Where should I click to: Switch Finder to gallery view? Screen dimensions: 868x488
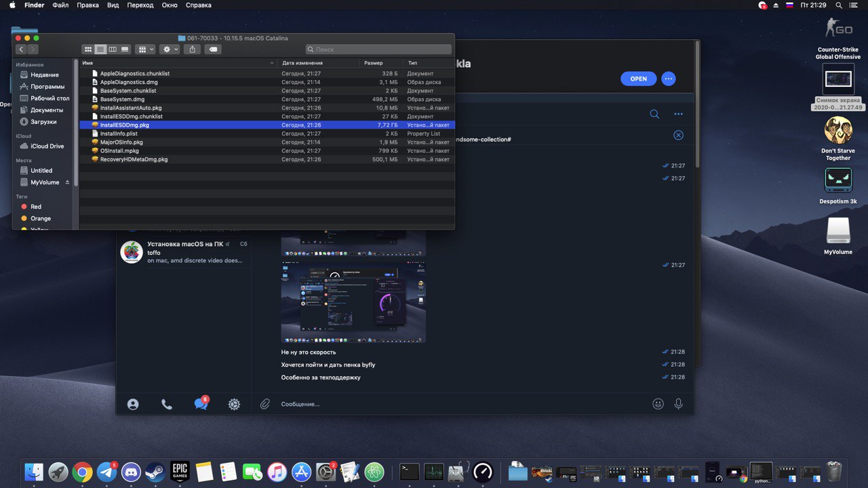pyautogui.click(x=125, y=49)
